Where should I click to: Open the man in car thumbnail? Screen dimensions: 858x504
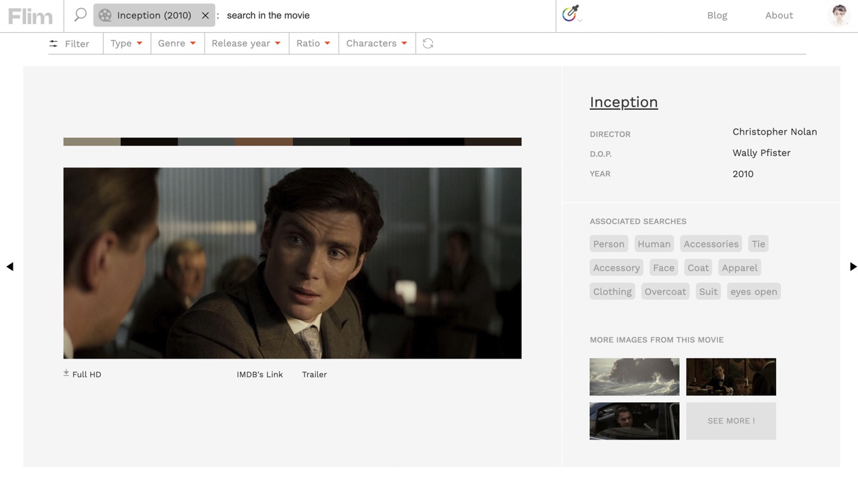click(634, 421)
